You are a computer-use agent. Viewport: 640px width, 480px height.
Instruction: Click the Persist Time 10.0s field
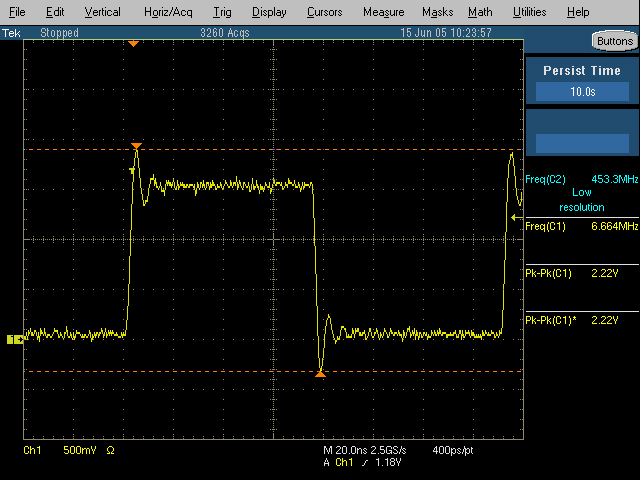(x=582, y=92)
